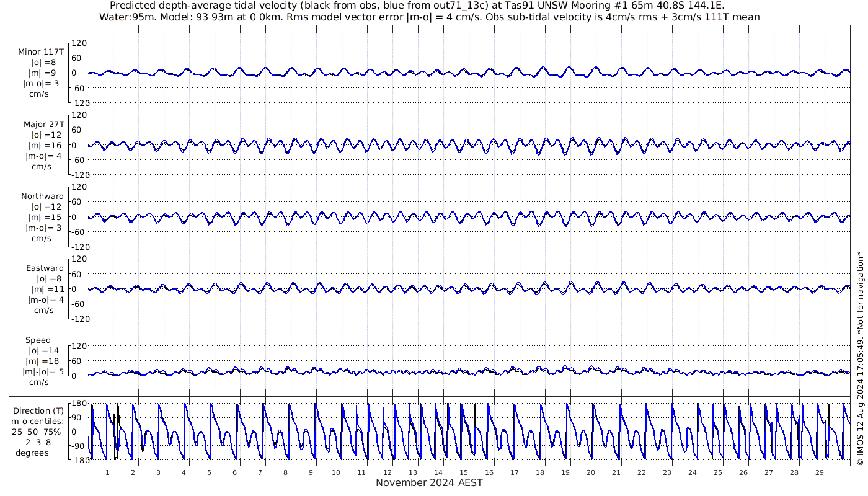The height and width of the screenshot is (496, 868).
Task: Click the day 5 tick label
Action: pos(209,472)
